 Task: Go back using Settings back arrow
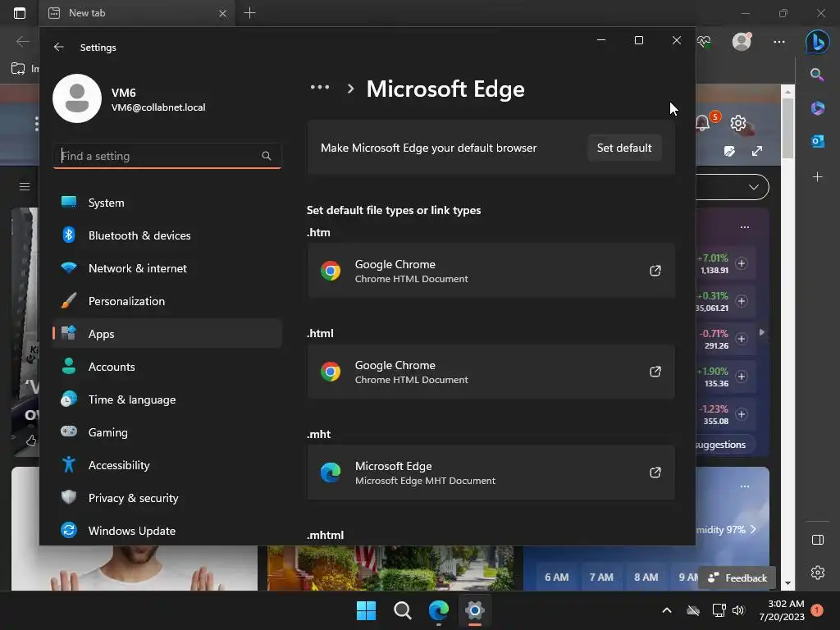pos(58,47)
